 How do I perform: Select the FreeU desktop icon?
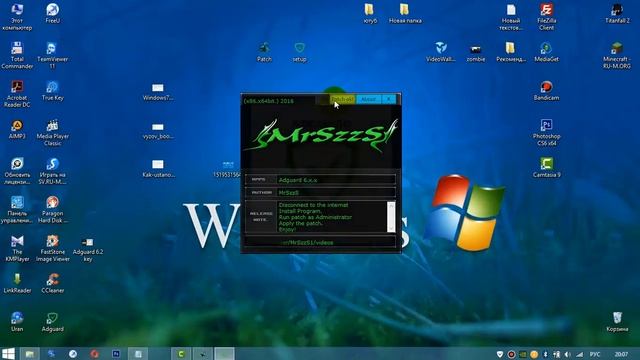[x=52, y=13]
